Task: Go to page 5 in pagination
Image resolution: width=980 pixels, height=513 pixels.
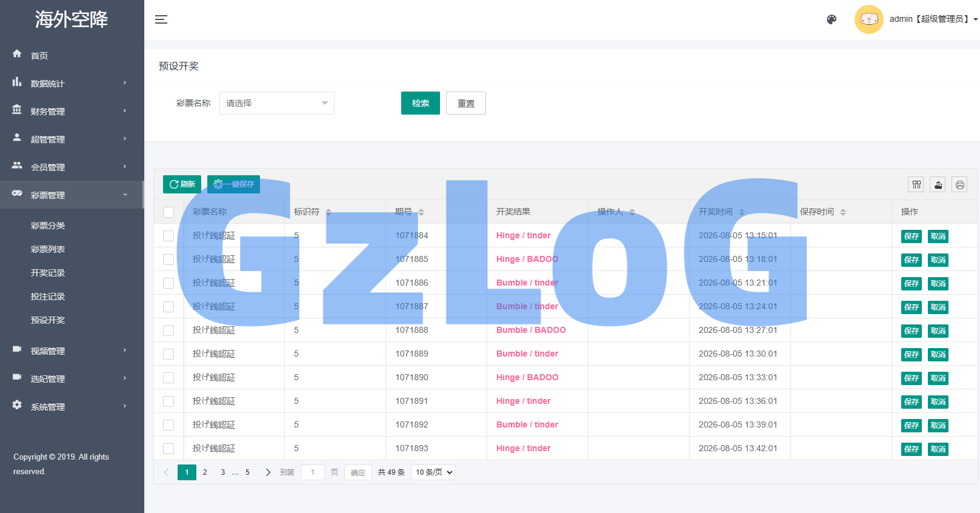Action: [247, 472]
